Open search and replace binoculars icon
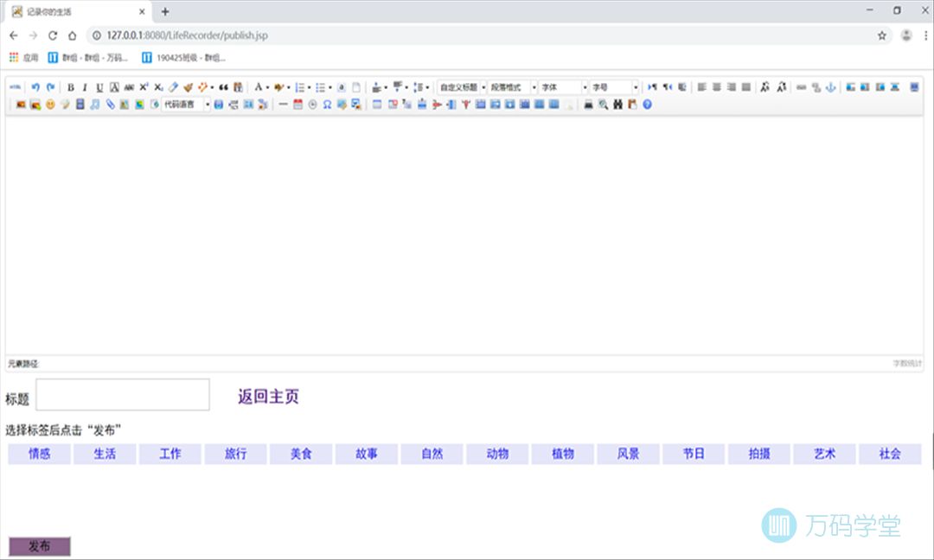The width and height of the screenshot is (934, 560). [617, 105]
